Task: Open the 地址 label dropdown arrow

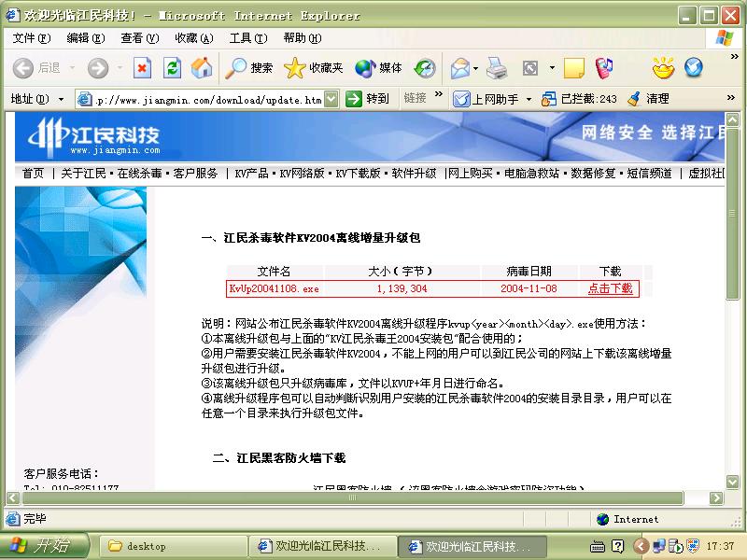Action: 61,100
